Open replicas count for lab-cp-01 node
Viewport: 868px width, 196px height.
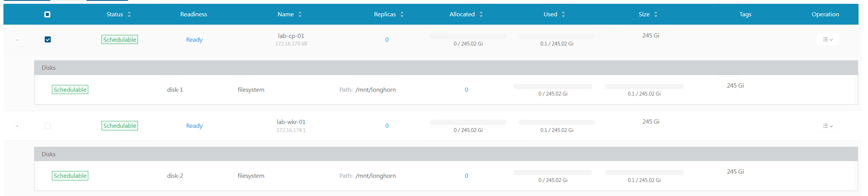coord(387,40)
